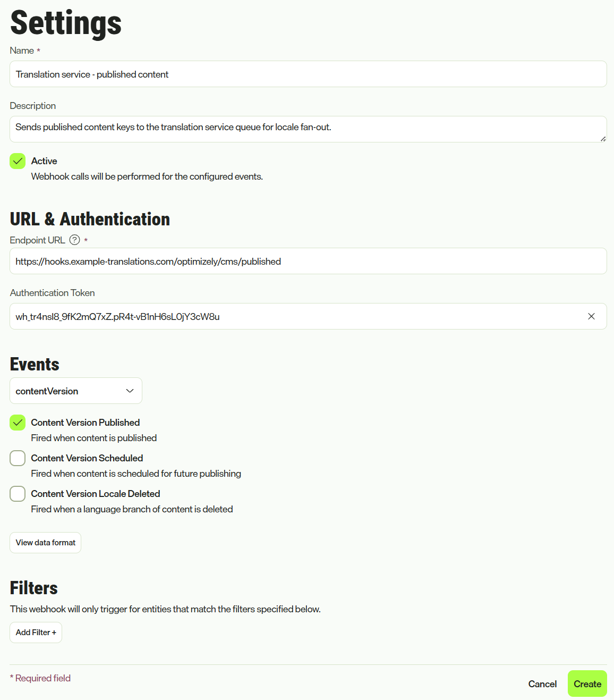Cancel the webhook creation

click(x=542, y=684)
